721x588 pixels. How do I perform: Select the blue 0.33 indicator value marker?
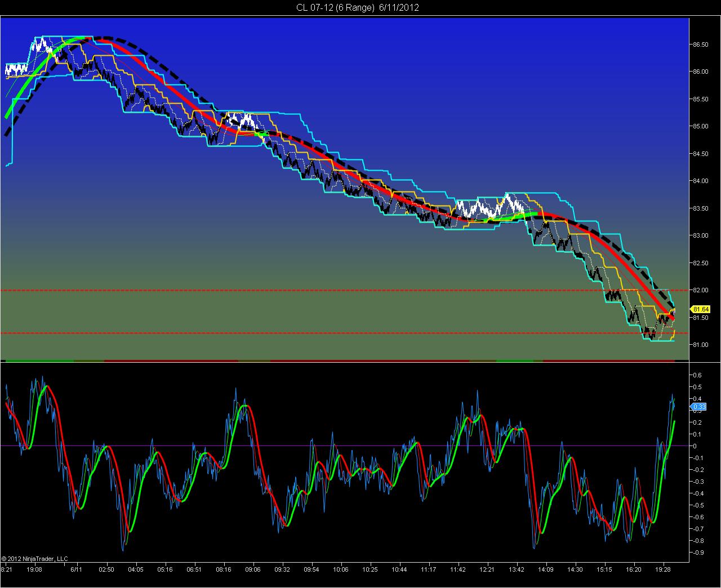698,407
